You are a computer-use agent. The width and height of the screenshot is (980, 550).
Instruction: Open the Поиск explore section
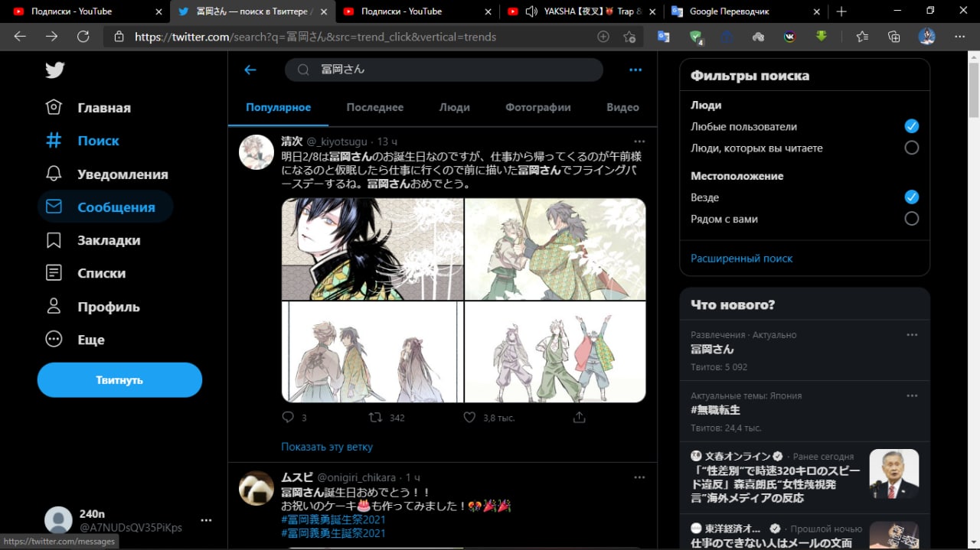[x=83, y=141]
